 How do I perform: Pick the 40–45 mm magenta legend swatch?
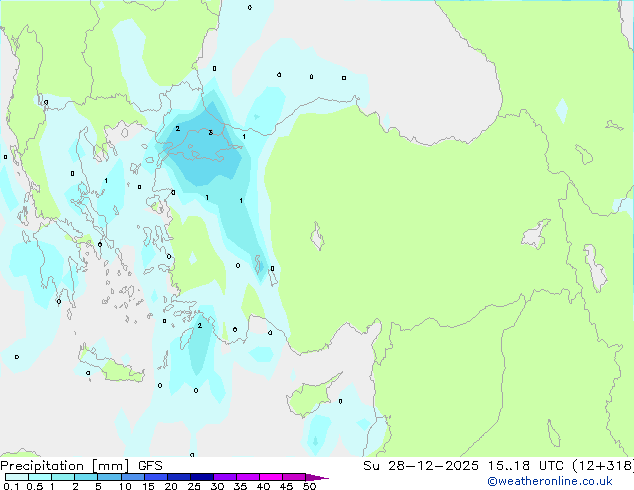[271, 477]
